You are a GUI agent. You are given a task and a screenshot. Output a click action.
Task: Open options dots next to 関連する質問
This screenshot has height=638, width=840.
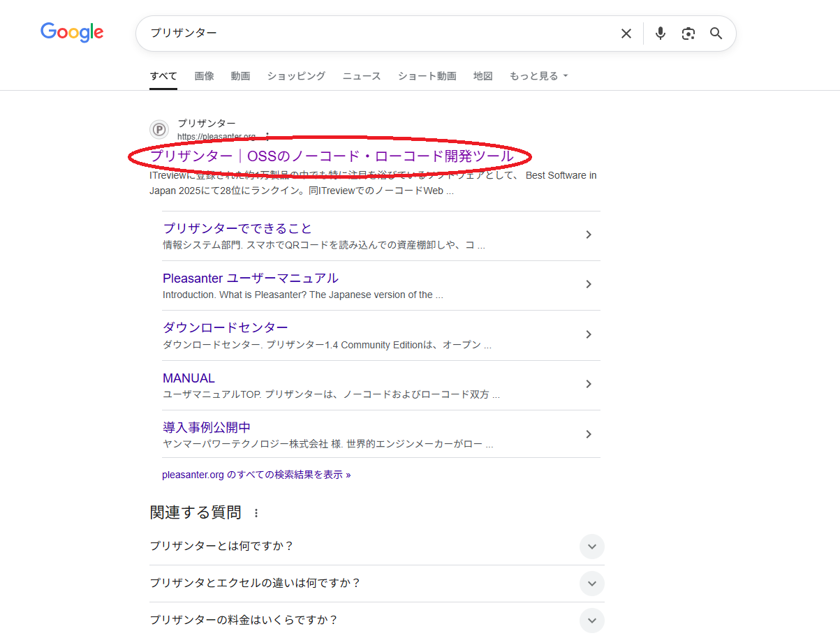[x=256, y=513]
